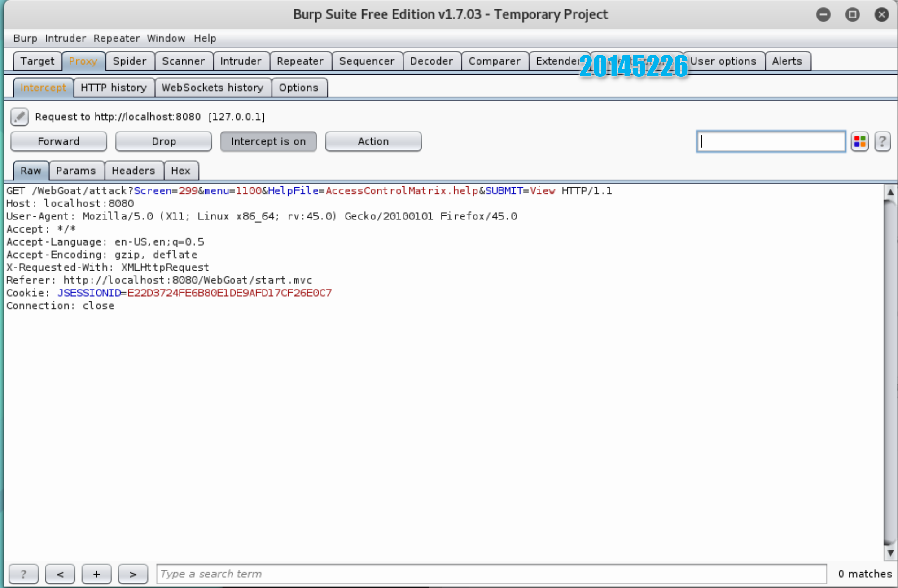
Task: Switch to the Sequencer tab
Action: click(367, 61)
